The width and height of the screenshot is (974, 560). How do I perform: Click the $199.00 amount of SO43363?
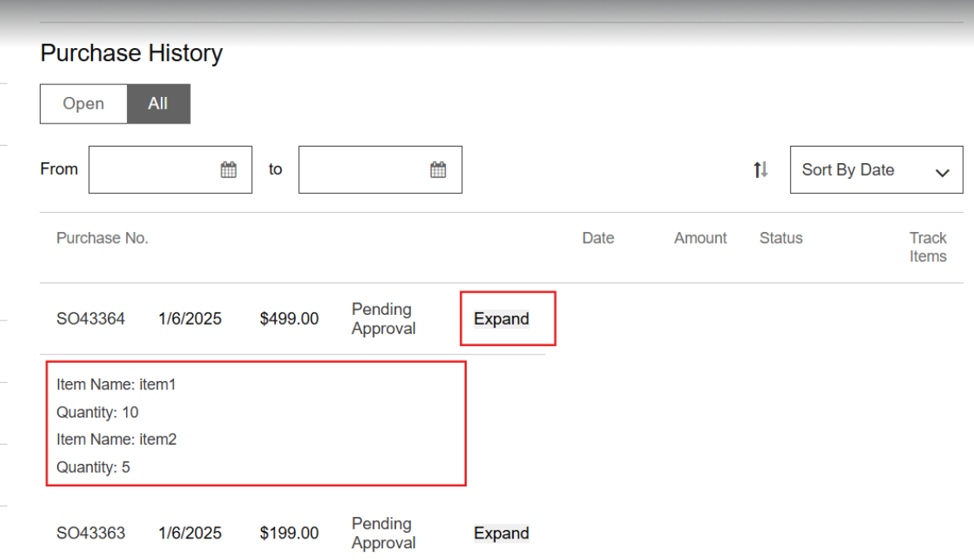point(288,533)
